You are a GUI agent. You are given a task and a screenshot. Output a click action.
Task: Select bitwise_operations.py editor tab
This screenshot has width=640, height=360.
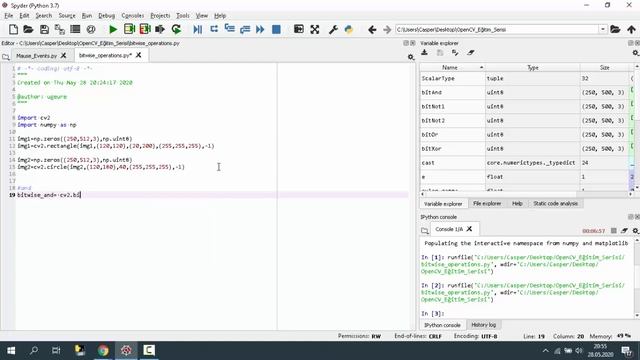coord(105,55)
